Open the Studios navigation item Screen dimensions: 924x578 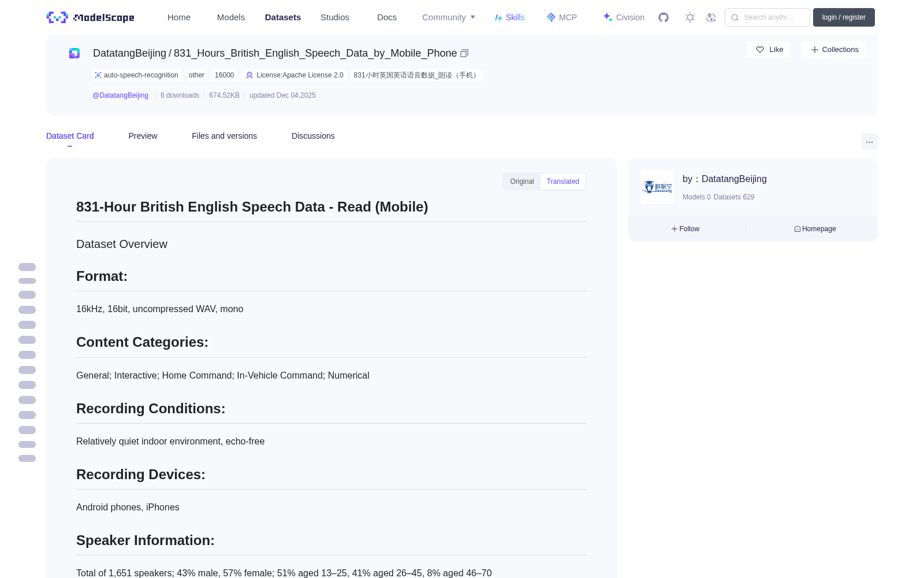[x=335, y=17]
